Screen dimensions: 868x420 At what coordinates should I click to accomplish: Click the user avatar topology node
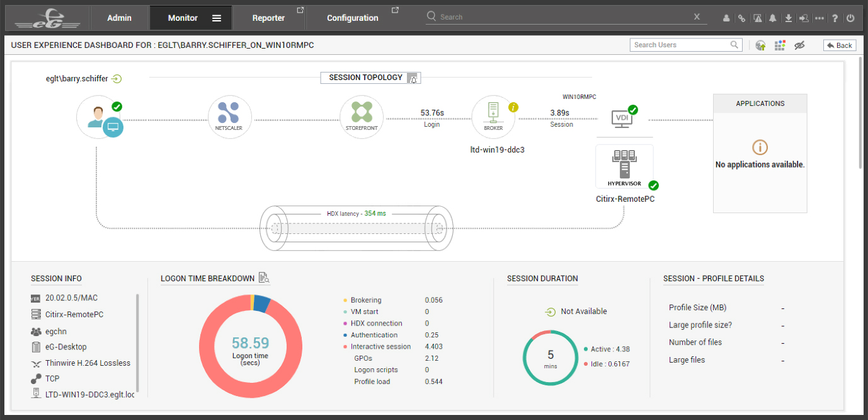(98, 118)
